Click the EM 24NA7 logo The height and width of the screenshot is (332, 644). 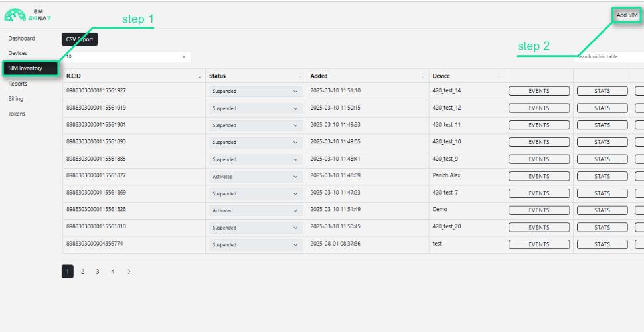pos(28,16)
